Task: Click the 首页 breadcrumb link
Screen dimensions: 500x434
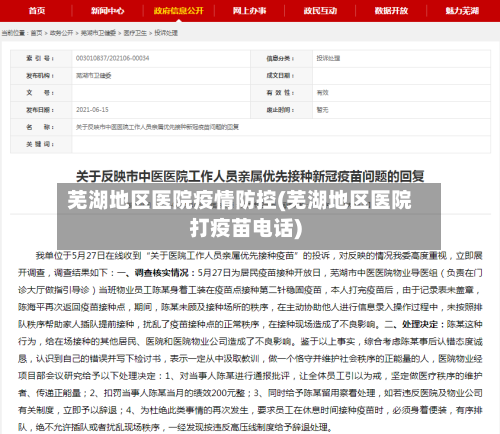Action: tap(37, 33)
